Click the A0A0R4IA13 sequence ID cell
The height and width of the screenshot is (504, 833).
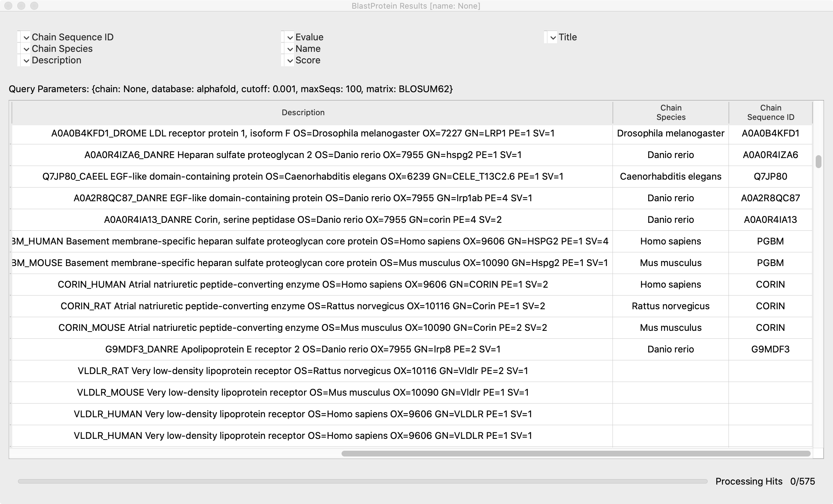coord(770,220)
